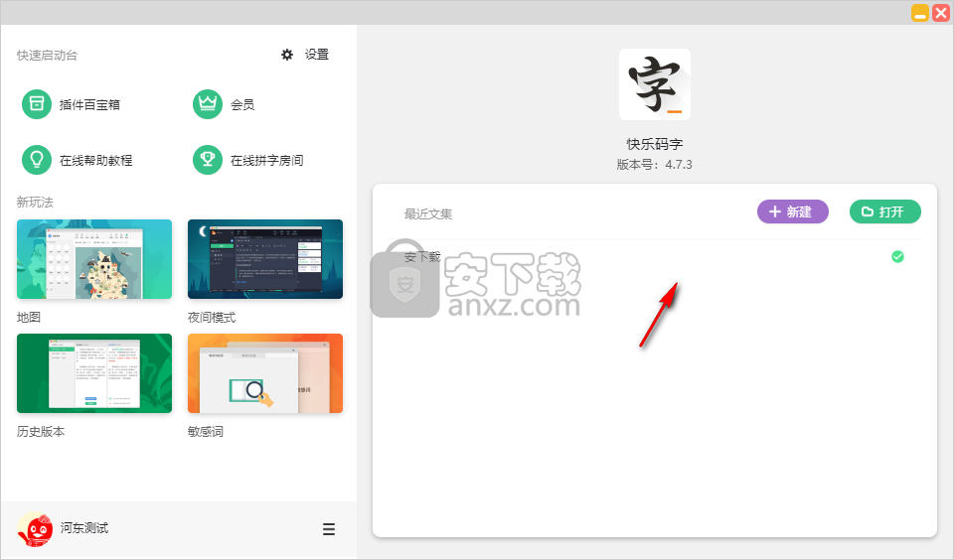Click the 插件百宝箱 text label
Image resolution: width=954 pixels, height=560 pixels.
[89, 104]
